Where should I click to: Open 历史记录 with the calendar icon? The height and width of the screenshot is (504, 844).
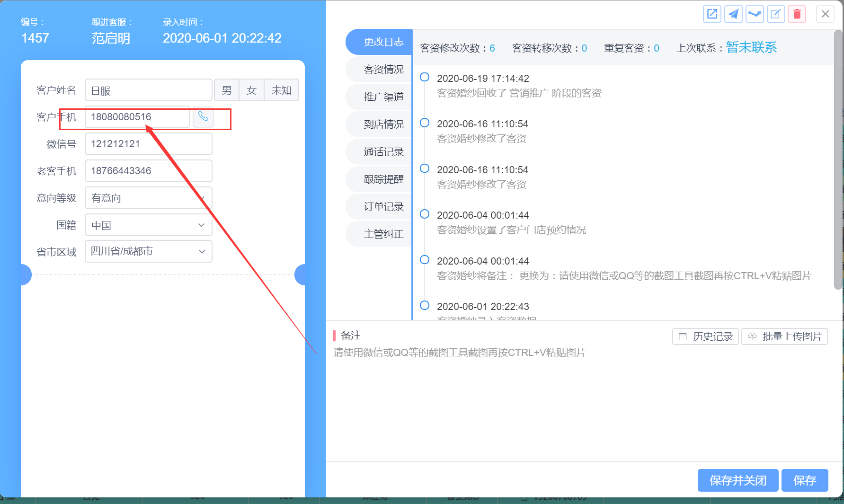pyautogui.click(x=705, y=336)
